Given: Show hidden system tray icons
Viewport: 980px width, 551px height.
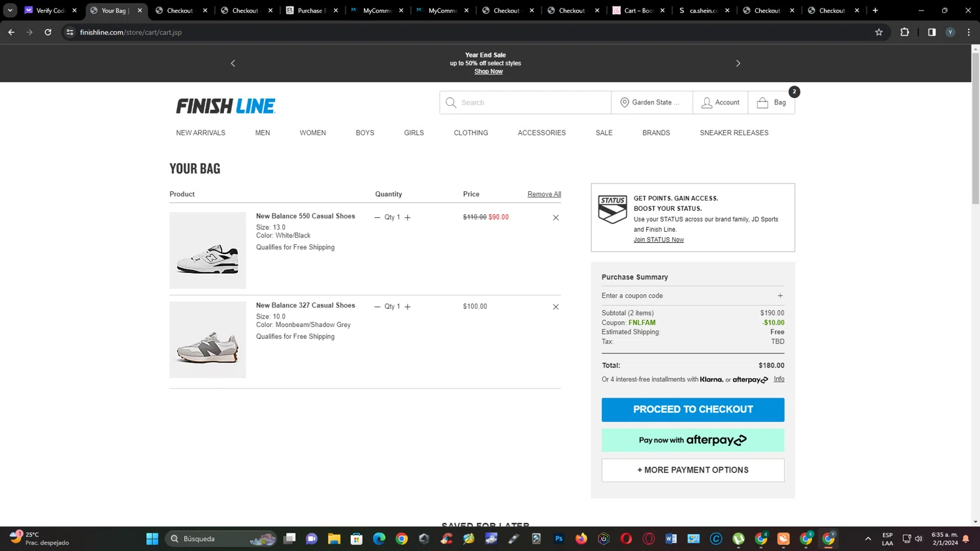Looking at the screenshot, I should (x=868, y=539).
